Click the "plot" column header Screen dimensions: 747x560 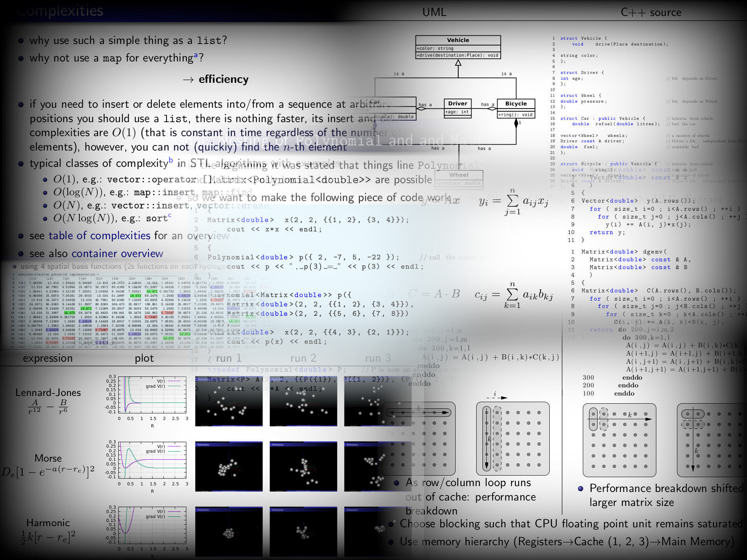click(144, 358)
